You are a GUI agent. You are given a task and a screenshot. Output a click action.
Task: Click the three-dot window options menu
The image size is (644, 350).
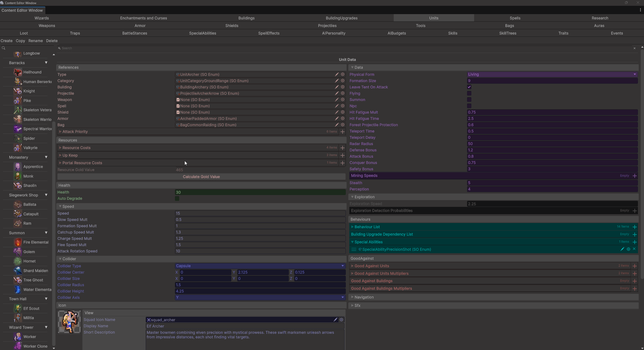640,10
